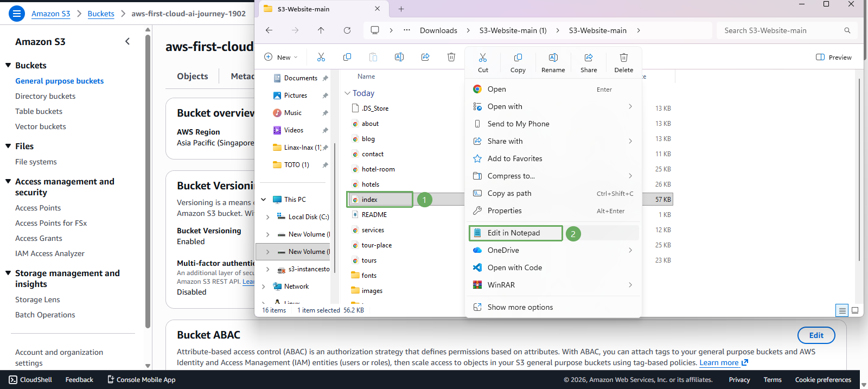This screenshot has height=389, width=868.
Task: Click Show more options
Action: click(x=553, y=307)
